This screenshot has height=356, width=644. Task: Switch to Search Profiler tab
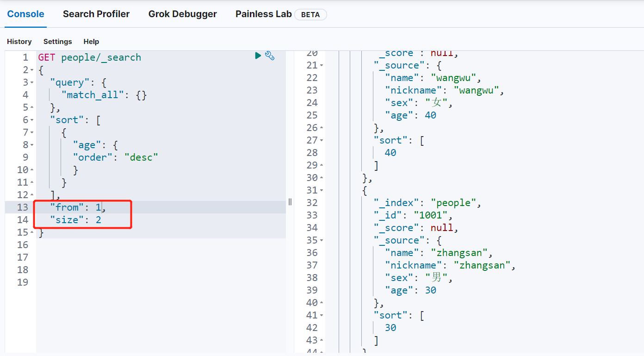click(96, 14)
